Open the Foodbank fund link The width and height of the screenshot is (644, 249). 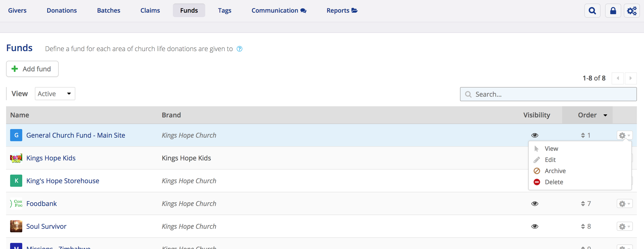pos(42,204)
